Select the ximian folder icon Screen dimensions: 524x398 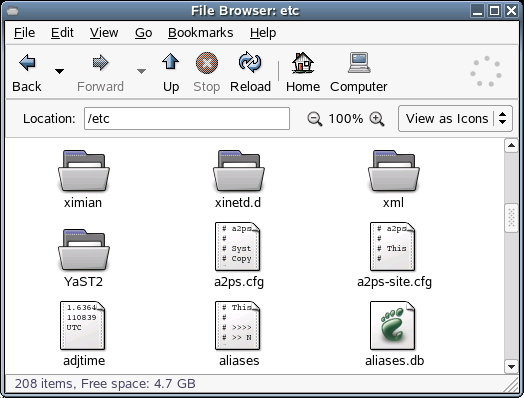[84, 171]
